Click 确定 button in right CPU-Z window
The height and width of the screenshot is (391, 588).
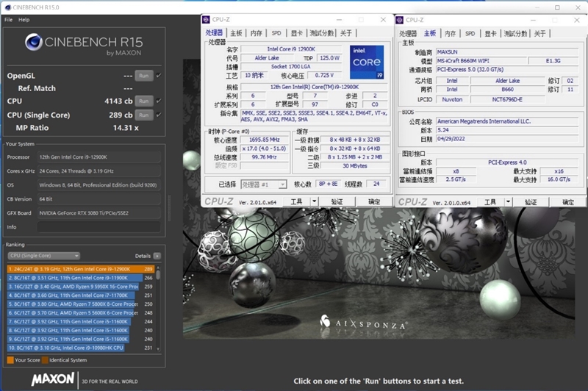(x=567, y=202)
